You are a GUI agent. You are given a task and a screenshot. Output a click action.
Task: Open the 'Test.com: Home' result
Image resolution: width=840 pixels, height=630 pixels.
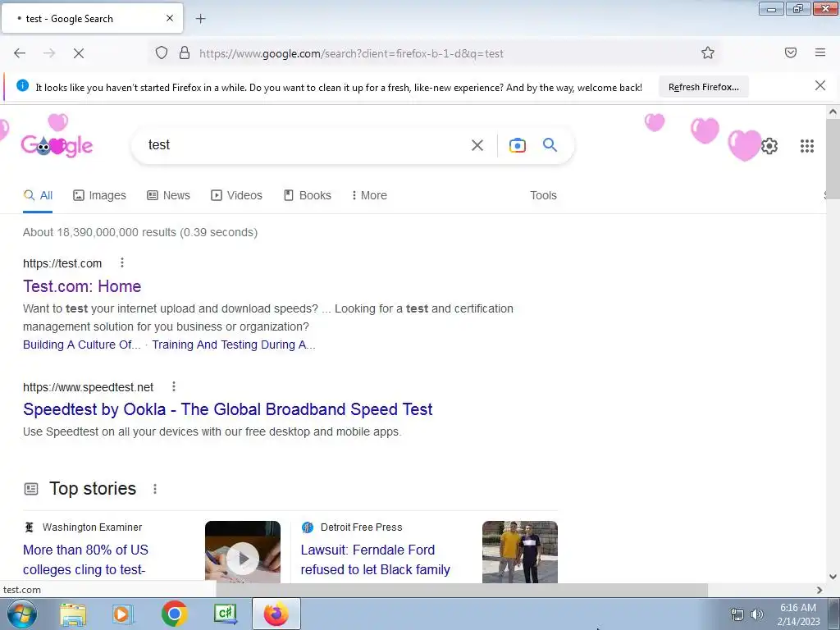[82, 286]
